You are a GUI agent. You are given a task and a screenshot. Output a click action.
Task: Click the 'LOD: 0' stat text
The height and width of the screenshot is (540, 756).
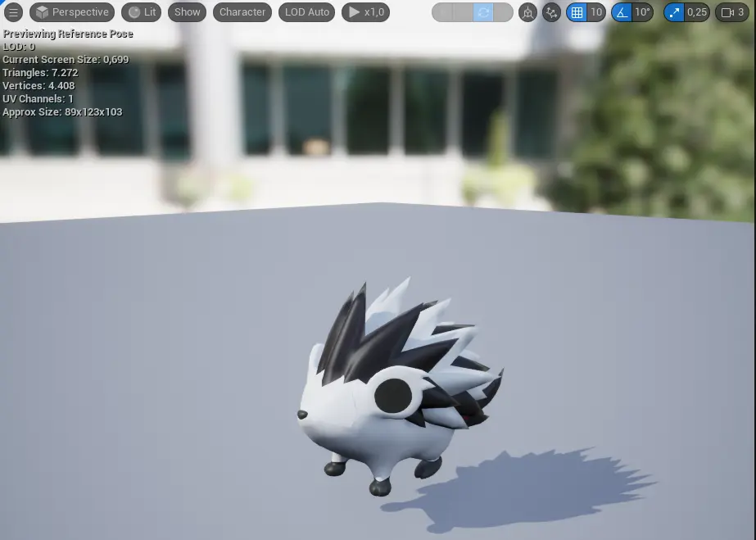coord(19,47)
